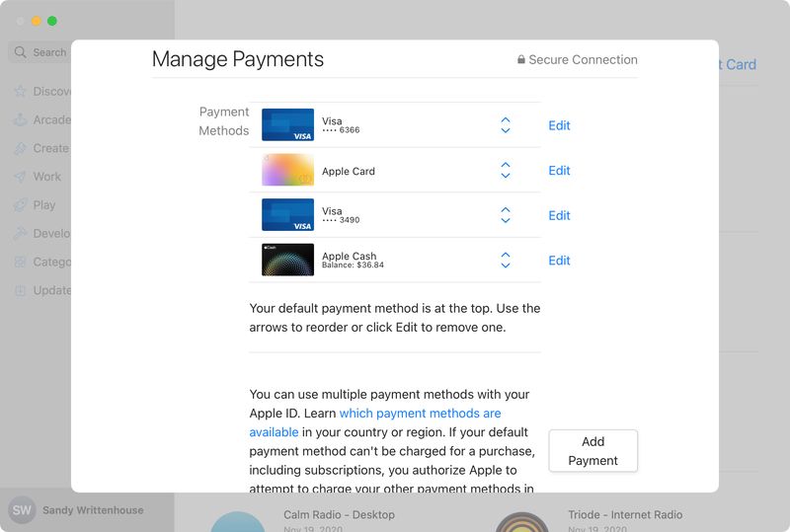The image size is (790, 532).
Task: Click the Work paper plane icon
Action: 20,177
